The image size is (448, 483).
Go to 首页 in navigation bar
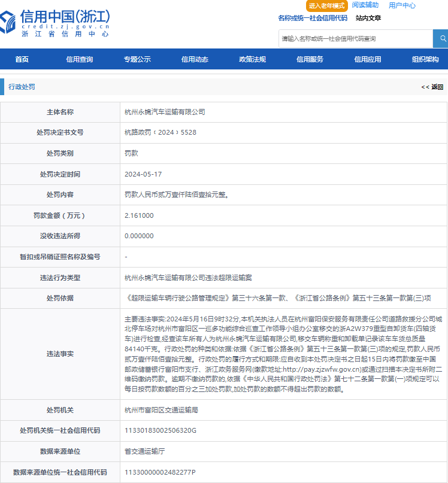pos(22,59)
